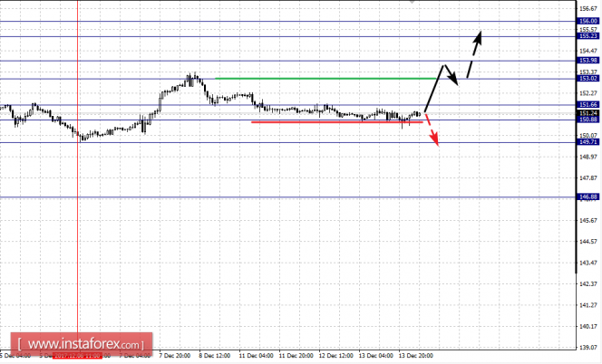
Task: Click the 150.88 level price label
Action: pos(588,120)
